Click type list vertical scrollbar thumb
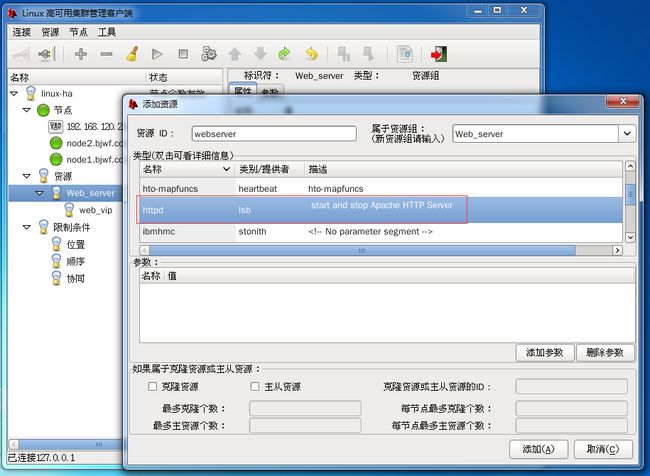The width and height of the screenshot is (650, 476). (x=630, y=194)
